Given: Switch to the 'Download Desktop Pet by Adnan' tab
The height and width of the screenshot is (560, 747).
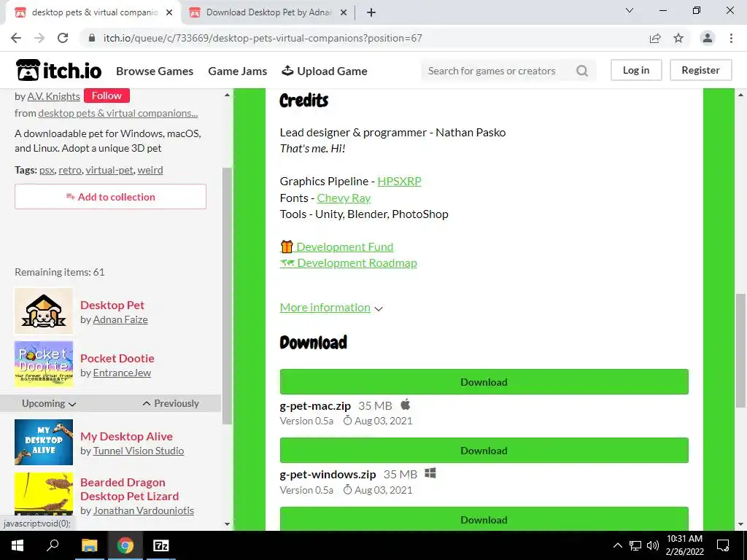Looking at the screenshot, I should pos(269,13).
